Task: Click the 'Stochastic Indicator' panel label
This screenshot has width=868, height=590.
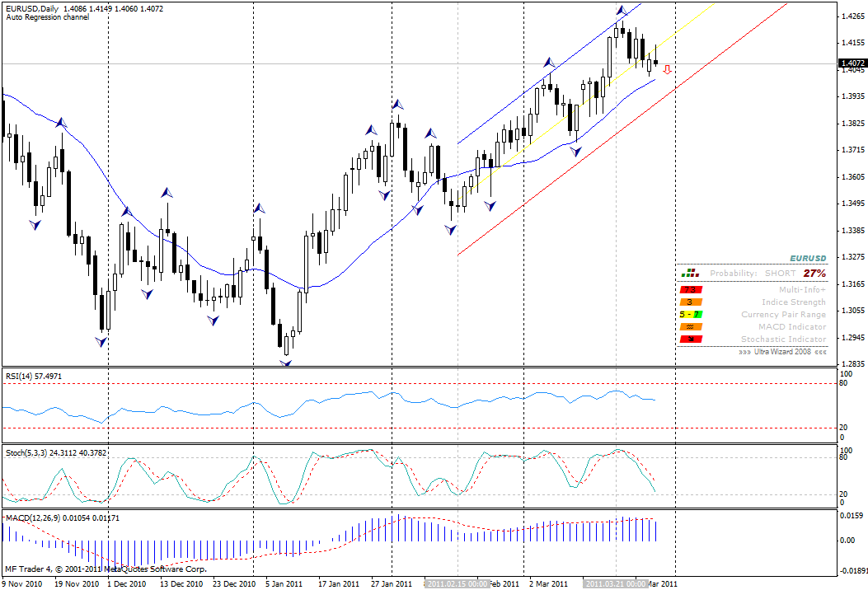Action: pos(783,339)
